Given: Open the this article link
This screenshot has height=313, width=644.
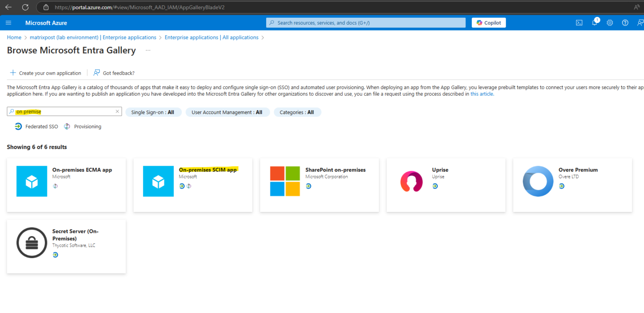Looking at the screenshot, I should [x=481, y=94].
